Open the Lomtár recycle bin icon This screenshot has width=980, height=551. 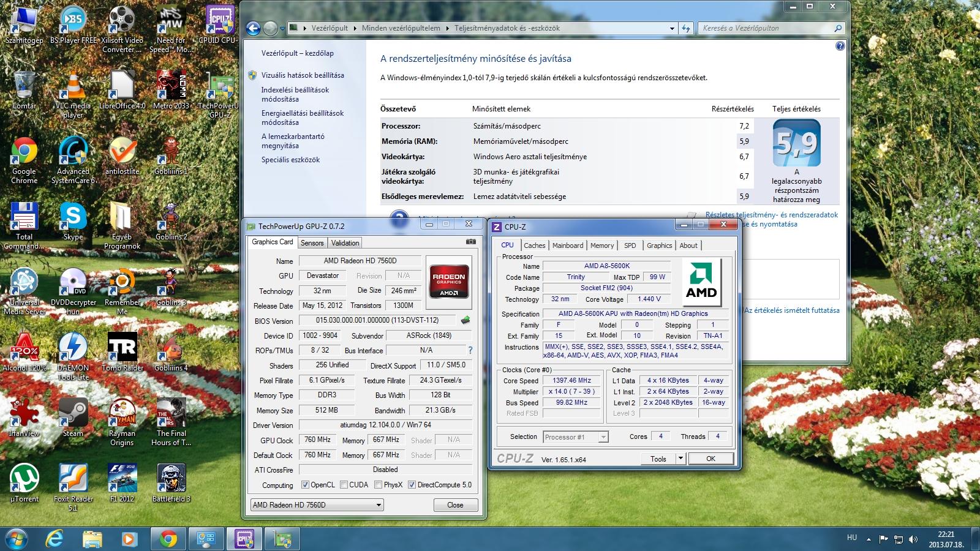tap(24, 90)
